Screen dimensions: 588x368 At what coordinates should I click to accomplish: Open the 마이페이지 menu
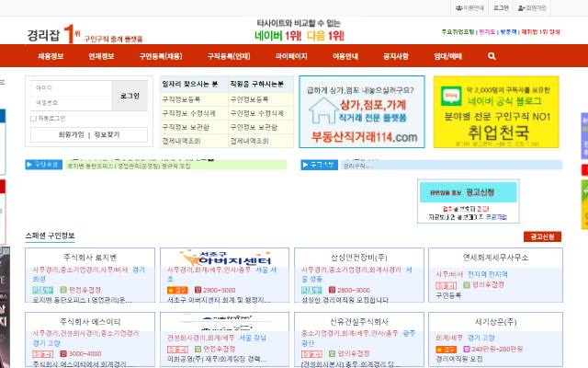[x=291, y=56]
